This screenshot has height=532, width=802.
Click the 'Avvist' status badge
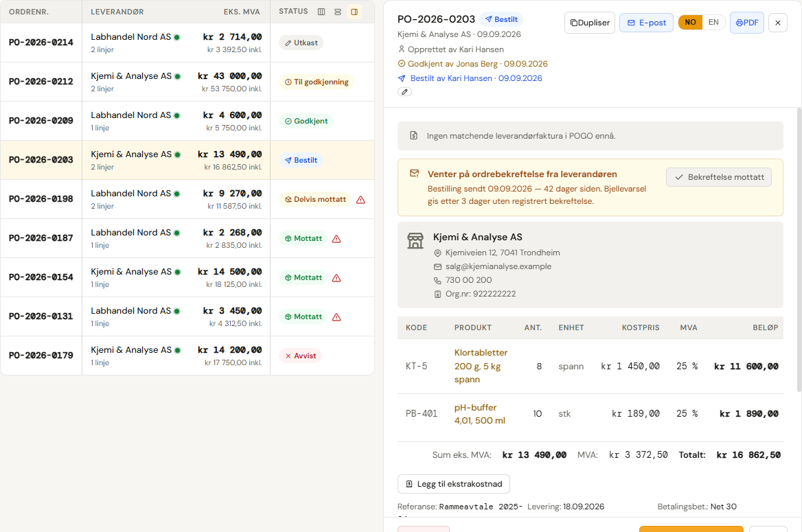(300, 356)
